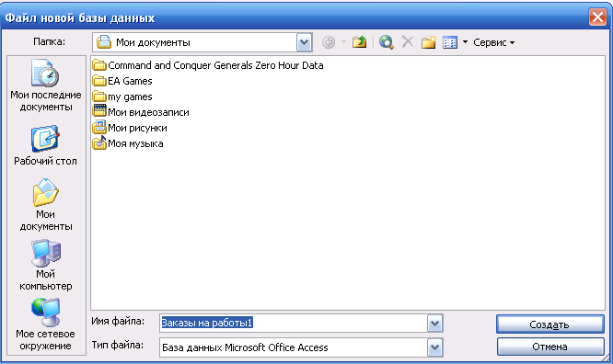Open Мои документы in places bar
613x364 pixels.
(x=46, y=205)
